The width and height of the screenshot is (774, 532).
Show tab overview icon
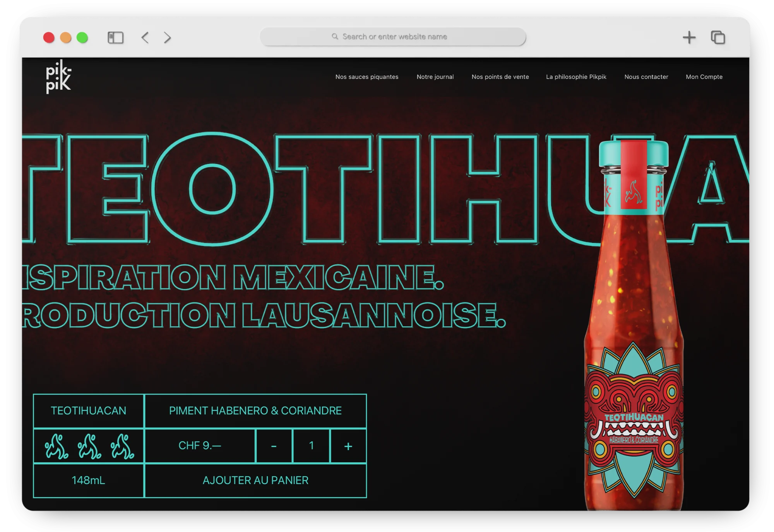718,38
